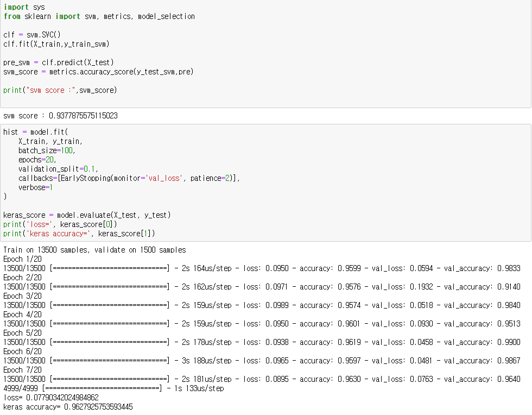Click val_loss value 0.0930
This screenshot has height=415, width=532.
[421, 324]
